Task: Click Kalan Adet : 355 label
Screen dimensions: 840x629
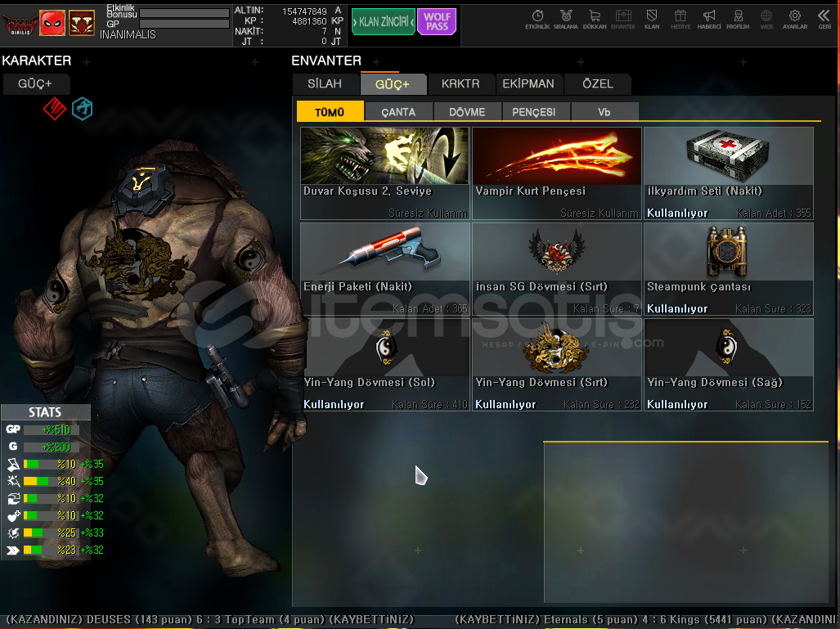Action: (774, 213)
